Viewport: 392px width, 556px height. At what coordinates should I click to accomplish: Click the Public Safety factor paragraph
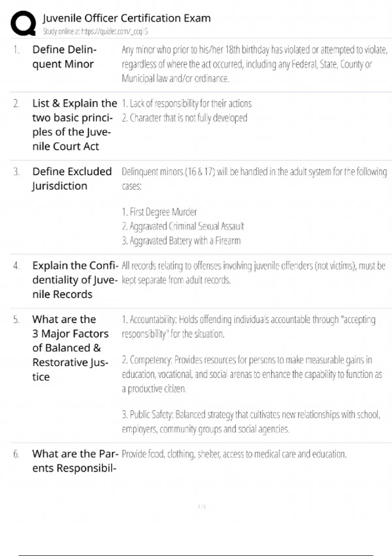click(x=251, y=422)
